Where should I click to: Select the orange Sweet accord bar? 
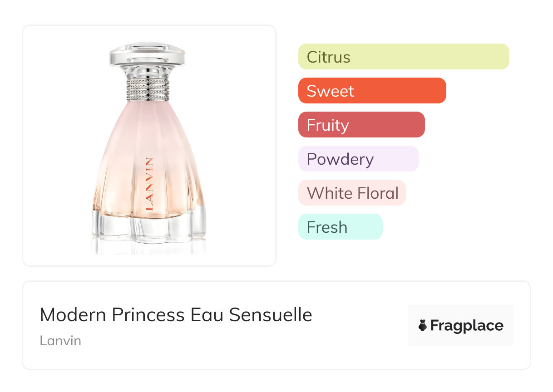(372, 91)
